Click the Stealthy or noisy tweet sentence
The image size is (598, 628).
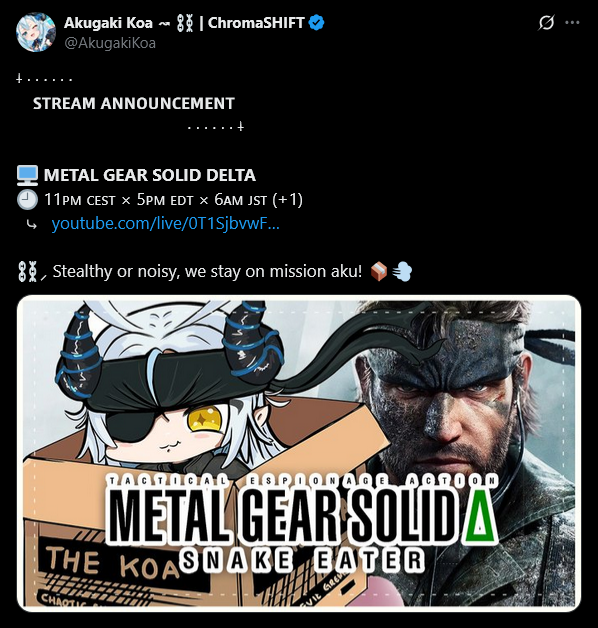[207, 272]
